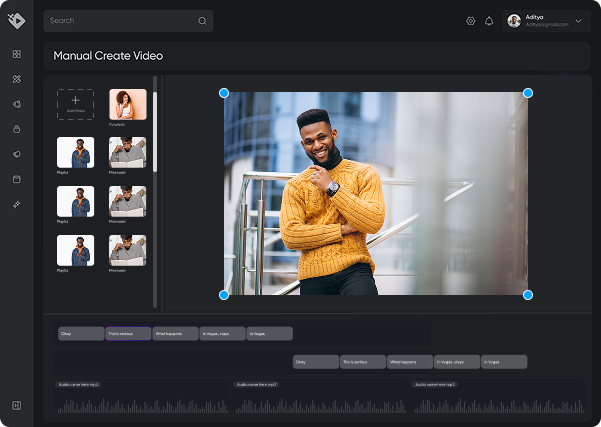Expand the Aditya account dropdown chevron
601x427 pixels.
tap(578, 21)
